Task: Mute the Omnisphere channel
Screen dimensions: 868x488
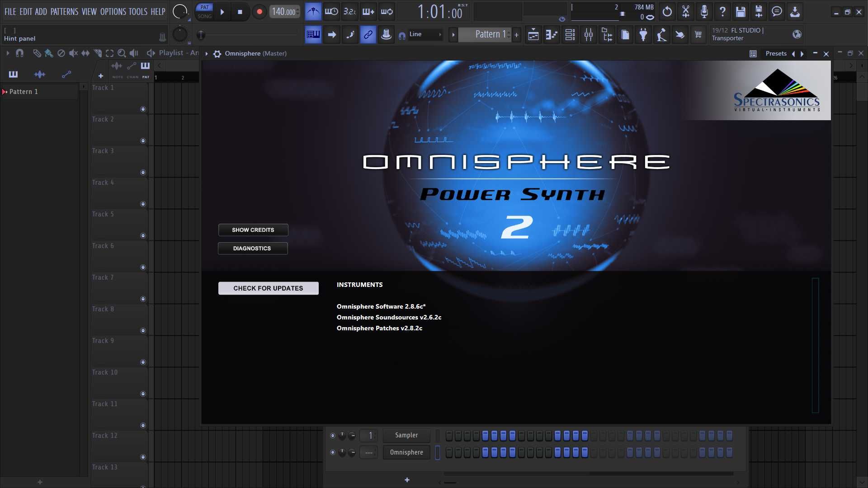Action: pos(333,452)
